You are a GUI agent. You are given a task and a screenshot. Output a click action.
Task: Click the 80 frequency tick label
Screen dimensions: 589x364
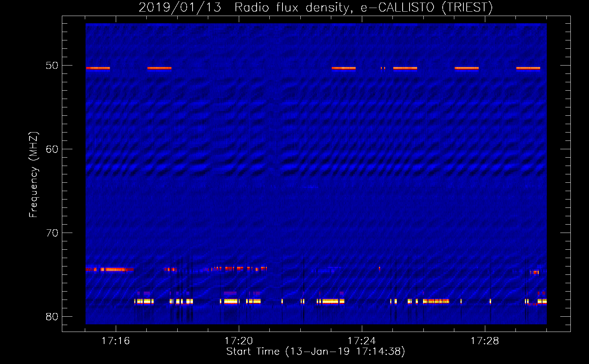[52, 317]
